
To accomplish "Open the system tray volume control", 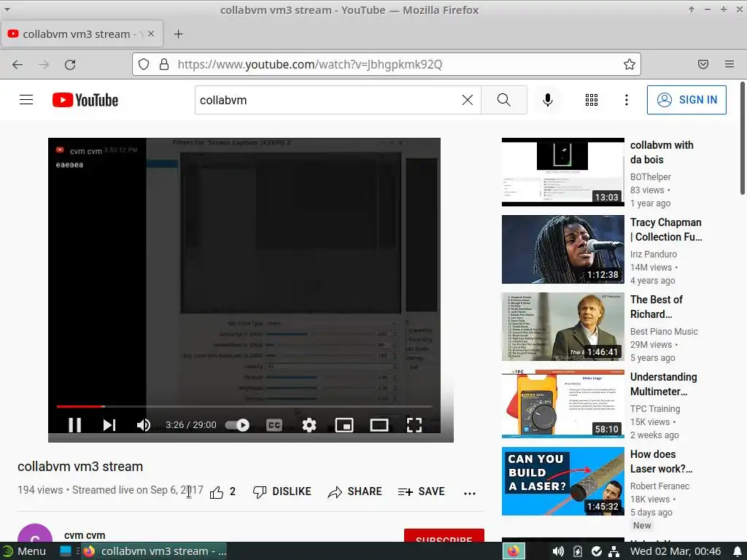I will 558,551.
